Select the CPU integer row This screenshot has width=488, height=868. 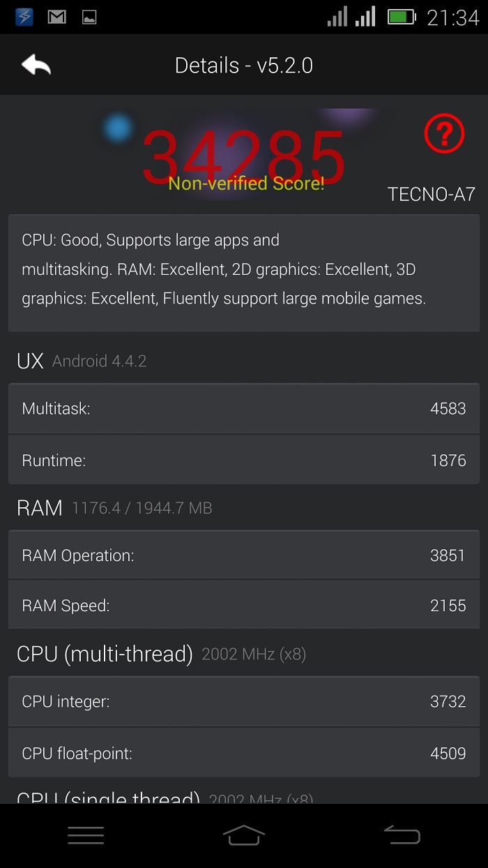243,701
